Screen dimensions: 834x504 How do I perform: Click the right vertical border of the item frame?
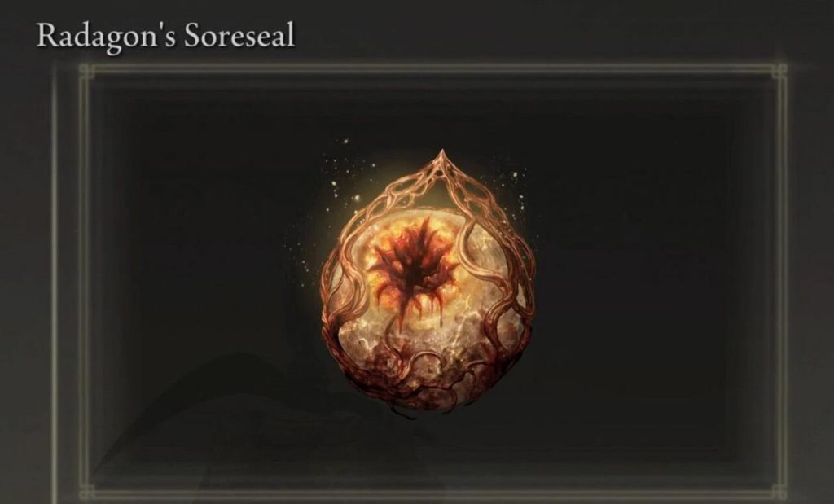(781, 281)
